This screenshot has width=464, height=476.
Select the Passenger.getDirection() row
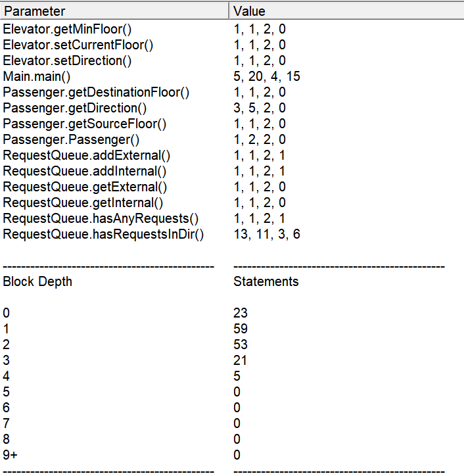point(232,108)
